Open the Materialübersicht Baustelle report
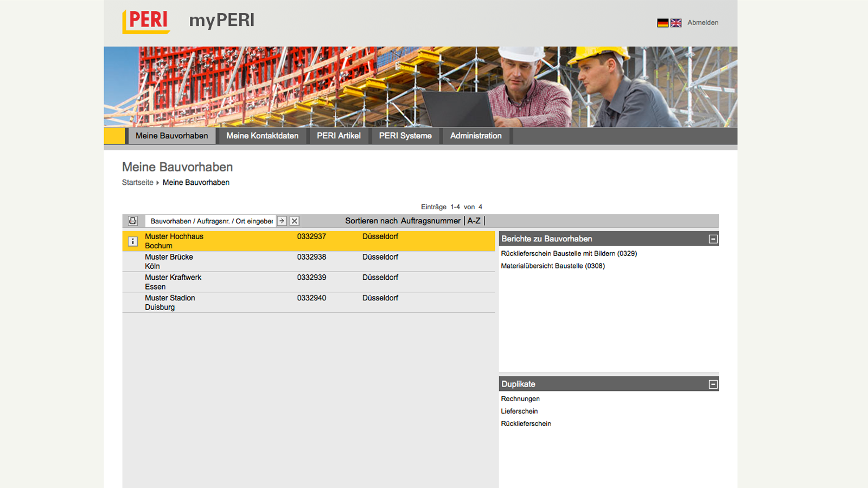Screen dimensions: 868x488 552,266
